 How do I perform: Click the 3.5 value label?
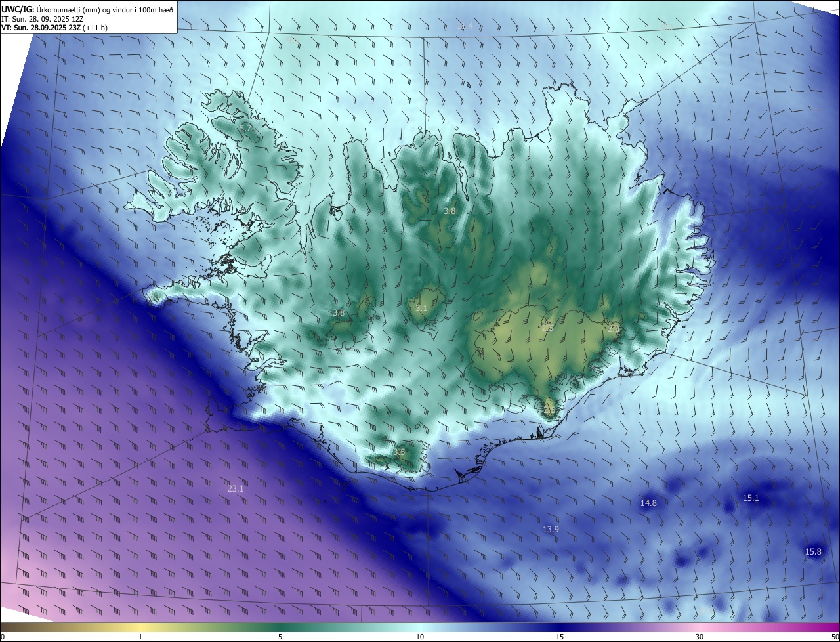click(x=400, y=452)
